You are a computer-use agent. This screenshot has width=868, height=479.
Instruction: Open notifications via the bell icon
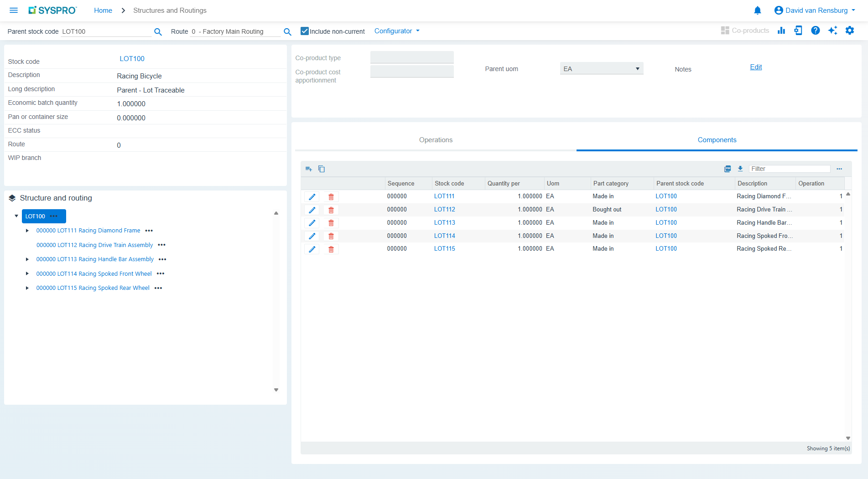758,10
